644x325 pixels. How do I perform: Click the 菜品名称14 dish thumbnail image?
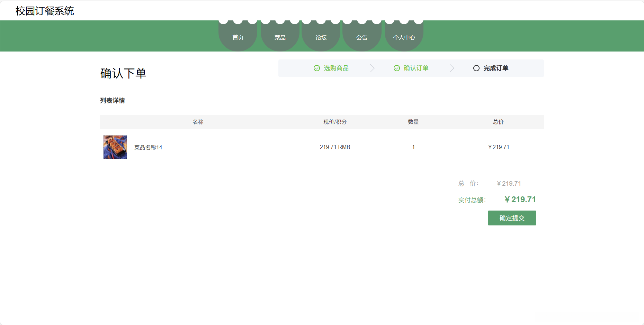tap(115, 147)
